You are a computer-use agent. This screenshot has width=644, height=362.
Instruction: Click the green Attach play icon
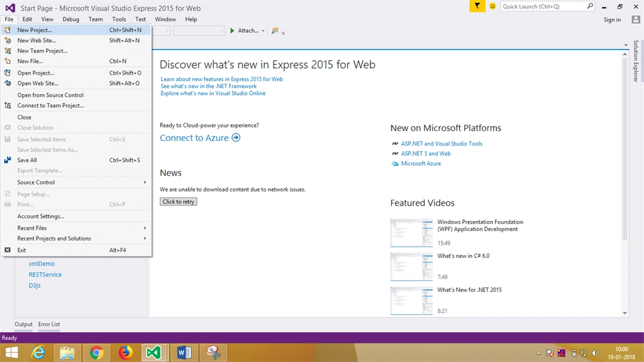coord(232,30)
